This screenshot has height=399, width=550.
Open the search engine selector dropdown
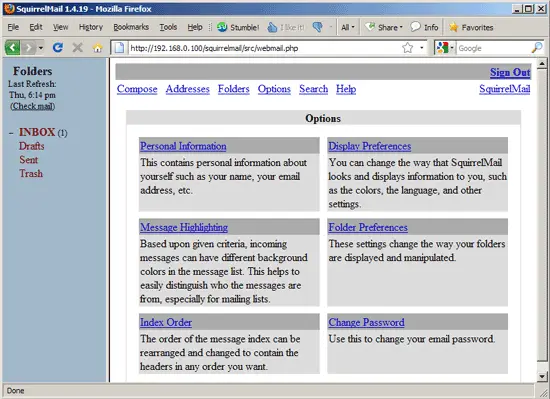click(445, 48)
